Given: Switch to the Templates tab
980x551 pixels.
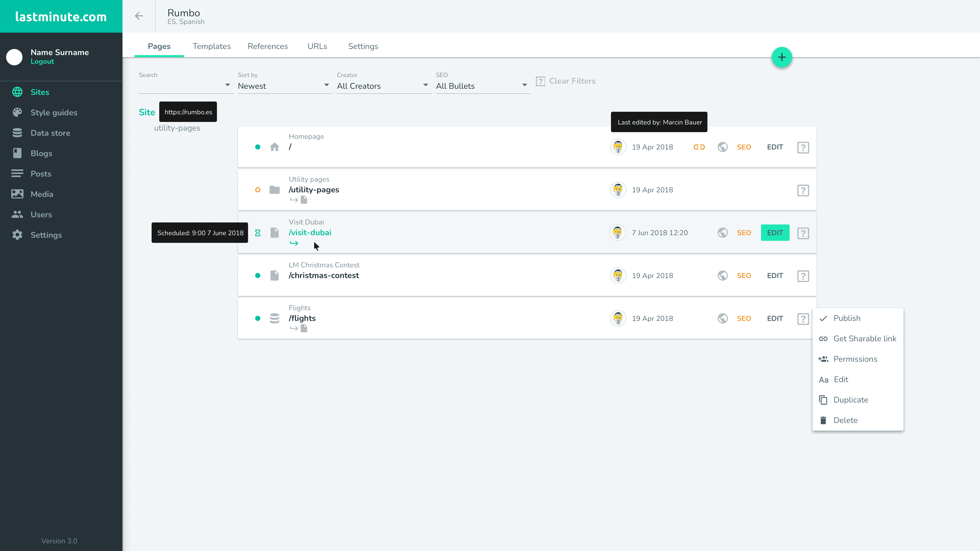Looking at the screenshot, I should pyautogui.click(x=212, y=46).
